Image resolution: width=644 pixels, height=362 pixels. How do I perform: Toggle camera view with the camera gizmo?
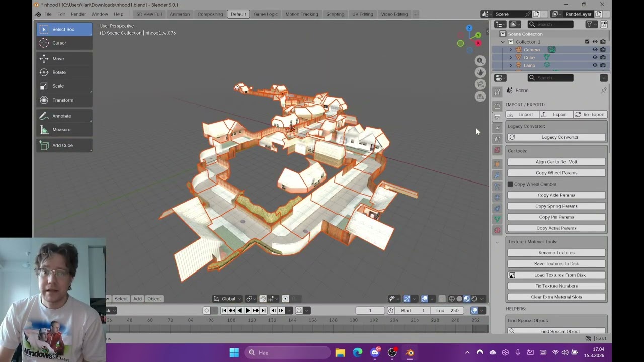point(480,84)
